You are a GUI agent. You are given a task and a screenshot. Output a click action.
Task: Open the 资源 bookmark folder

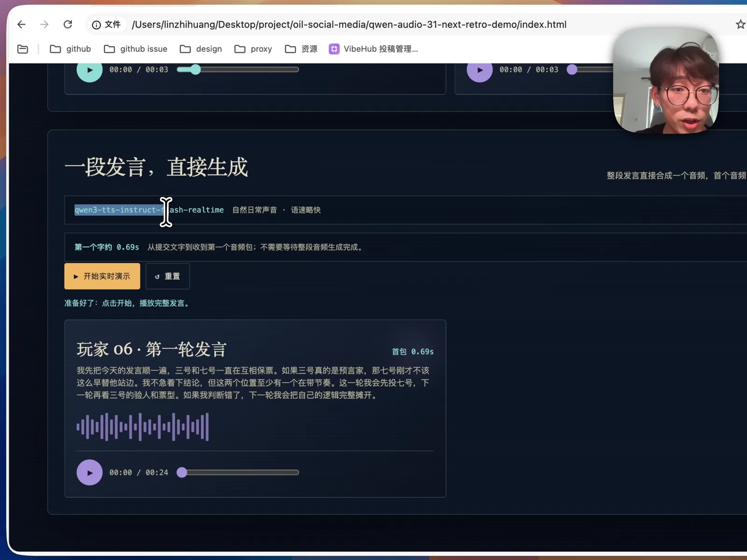tap(301, 49)
